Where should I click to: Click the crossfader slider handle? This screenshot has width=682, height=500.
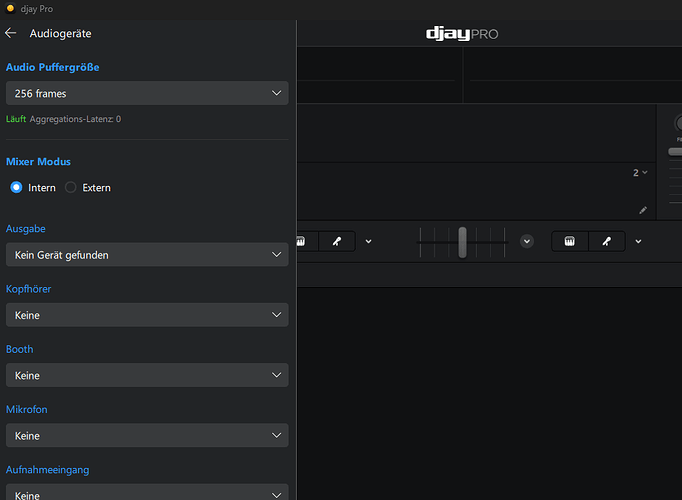point(462,241)
